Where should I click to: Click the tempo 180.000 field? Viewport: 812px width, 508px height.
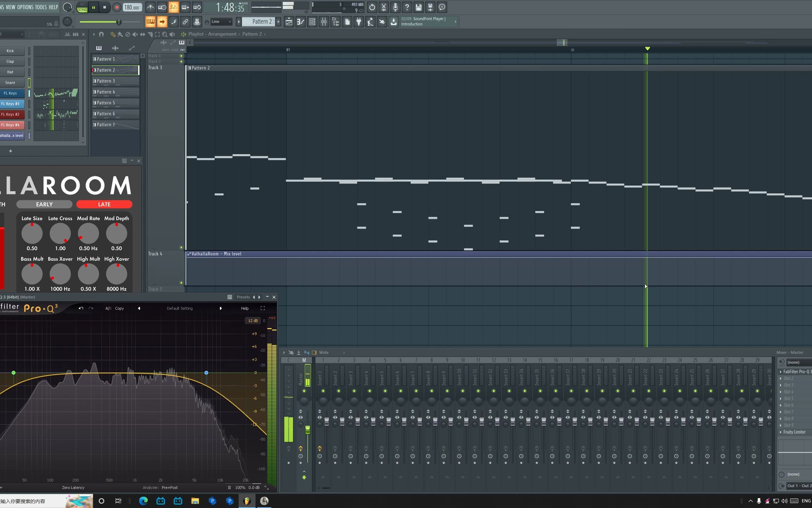132,7
